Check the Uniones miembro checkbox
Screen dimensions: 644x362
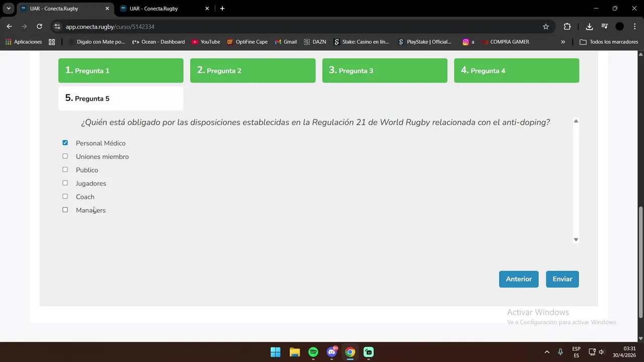click(x=65, y=156)
